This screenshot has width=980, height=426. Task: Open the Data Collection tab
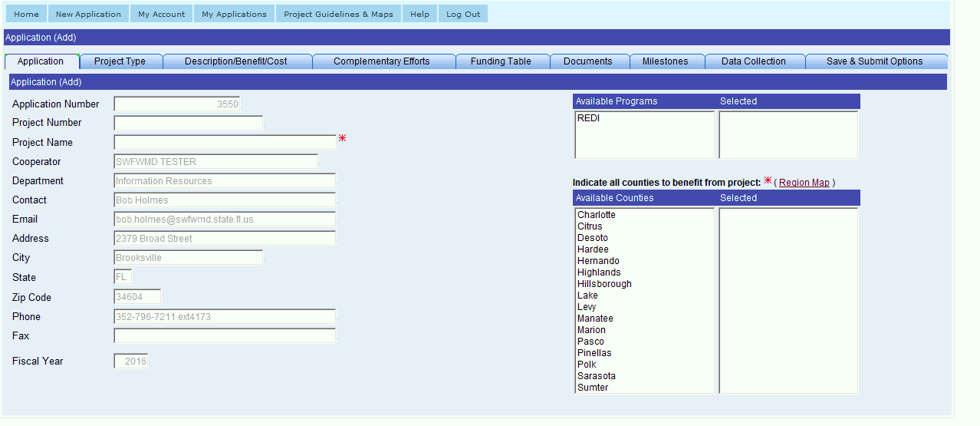tap(753, 61)
